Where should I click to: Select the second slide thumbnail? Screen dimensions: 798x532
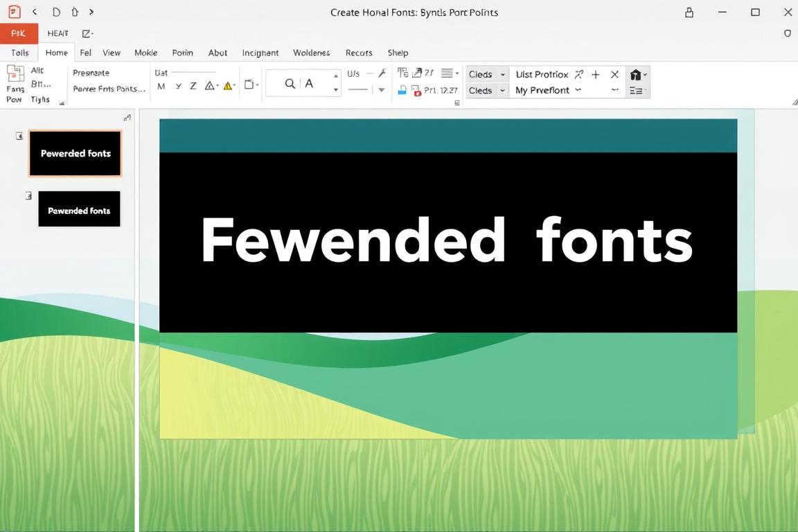(x=79, y=210)
